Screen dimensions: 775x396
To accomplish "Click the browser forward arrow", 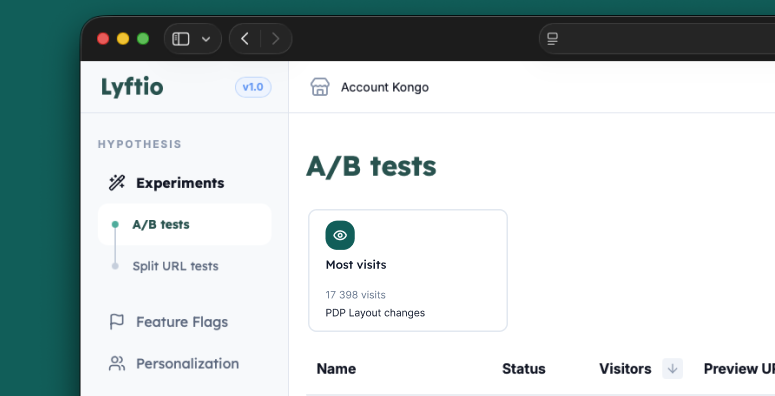I will click(x=276, y=39).
